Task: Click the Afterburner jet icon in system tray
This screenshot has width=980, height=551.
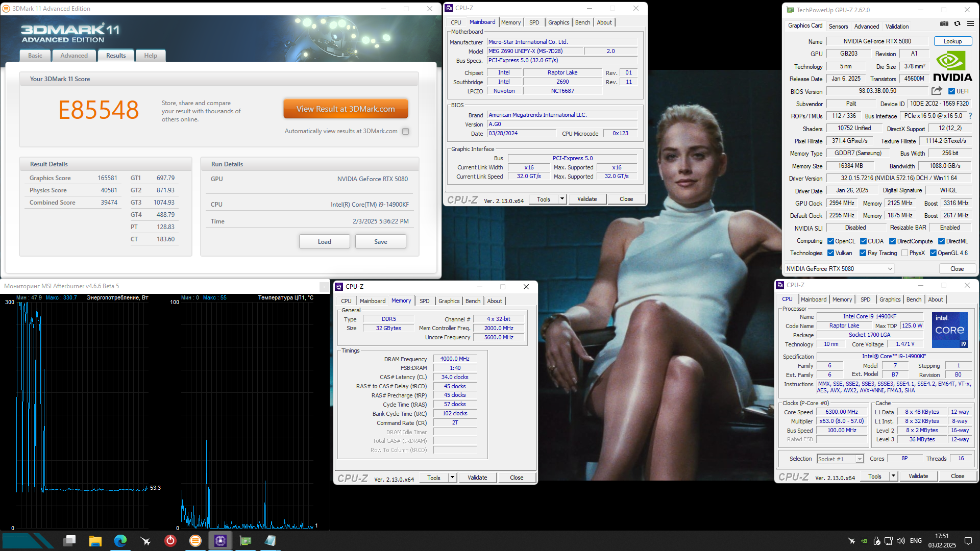Action: point(851,541)
